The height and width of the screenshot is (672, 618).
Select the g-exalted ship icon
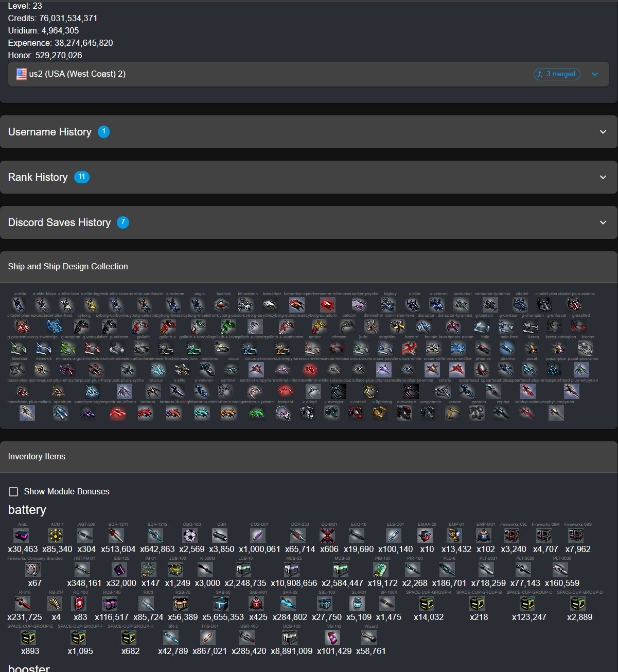pyautogui.click(x=578, y=326)
